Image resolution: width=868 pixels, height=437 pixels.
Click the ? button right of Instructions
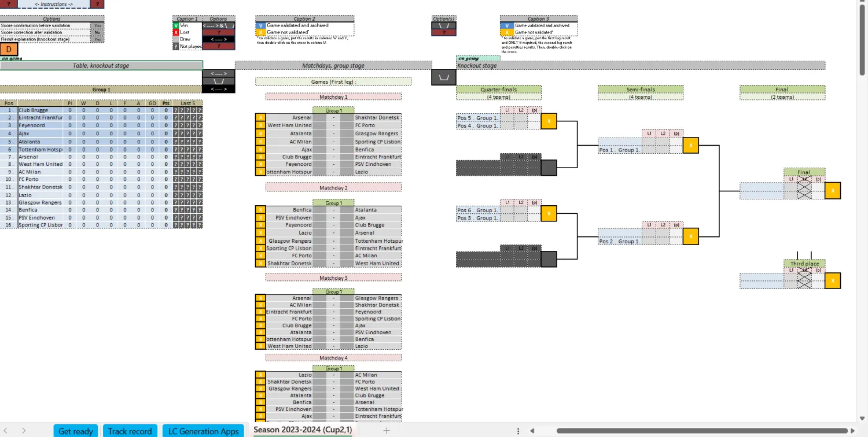click(97, 3)
